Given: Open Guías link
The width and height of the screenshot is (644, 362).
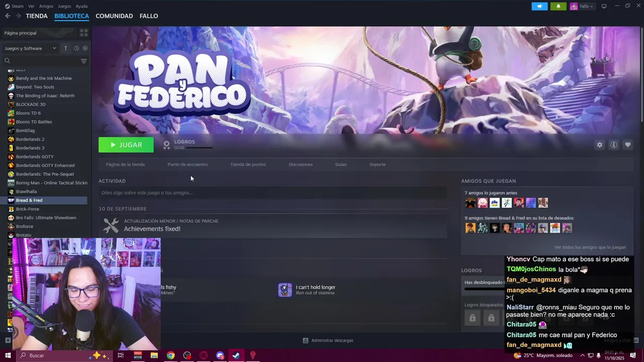Looking at the screenshot, I should [341, 164].
